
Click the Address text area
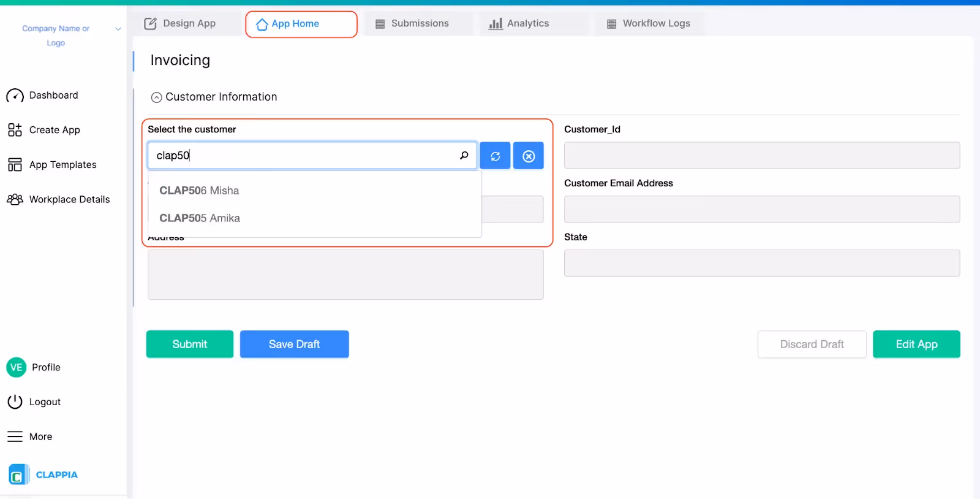tap(345, 275)
